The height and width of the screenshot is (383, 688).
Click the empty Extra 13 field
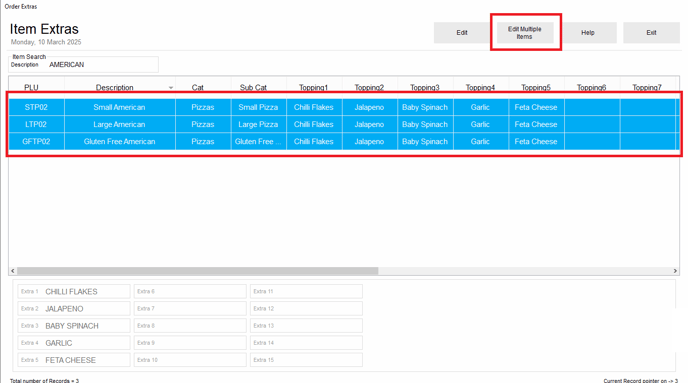click(306, 326)
